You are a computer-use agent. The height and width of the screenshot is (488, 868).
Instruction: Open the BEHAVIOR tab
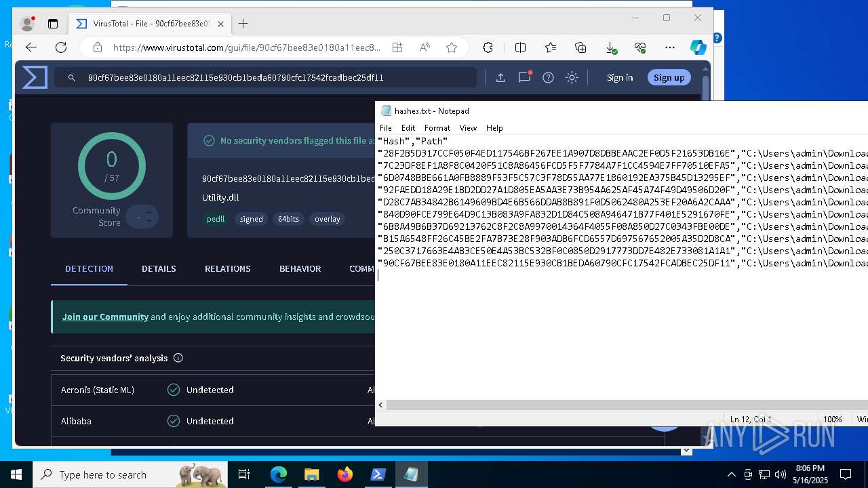coord(300,268)
